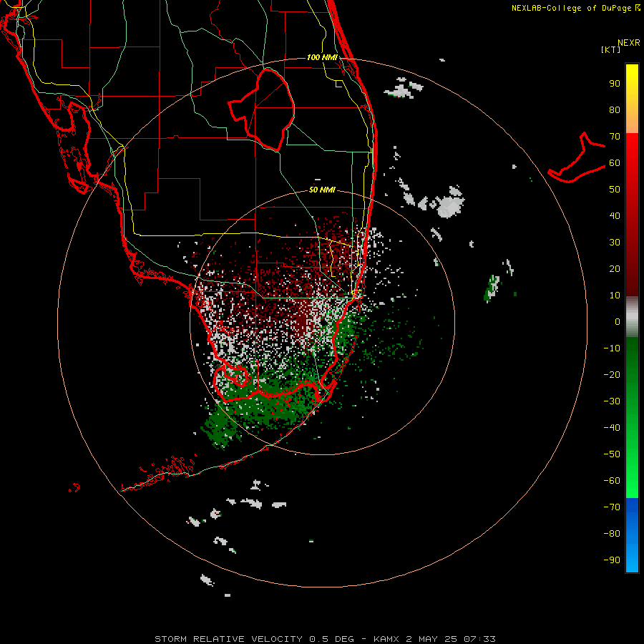Click the 07:33 timestamp
Image resolution: width=644 pixels, height=644 pixels.
point(480,639)
